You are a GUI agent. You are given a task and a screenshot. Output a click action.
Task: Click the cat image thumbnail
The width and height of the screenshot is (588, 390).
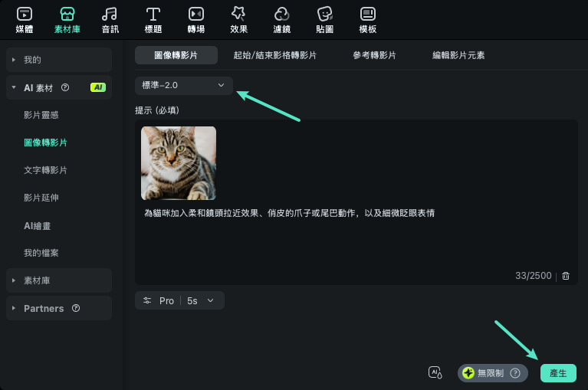[179, 163]
